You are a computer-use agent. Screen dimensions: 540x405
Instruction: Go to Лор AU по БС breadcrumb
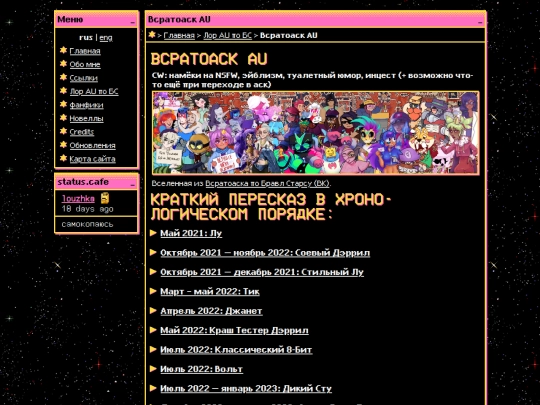click(x=228, y=35)
